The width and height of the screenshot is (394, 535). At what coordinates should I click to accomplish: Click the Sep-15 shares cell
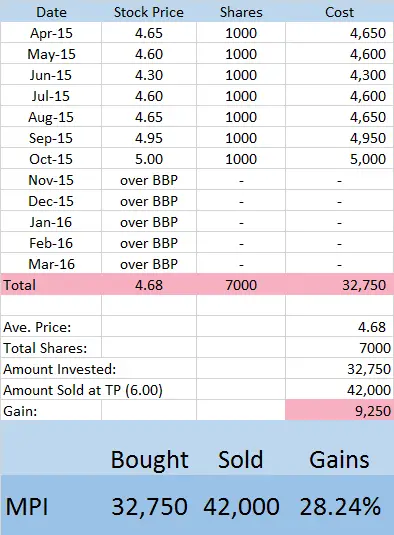click(241, 138)
